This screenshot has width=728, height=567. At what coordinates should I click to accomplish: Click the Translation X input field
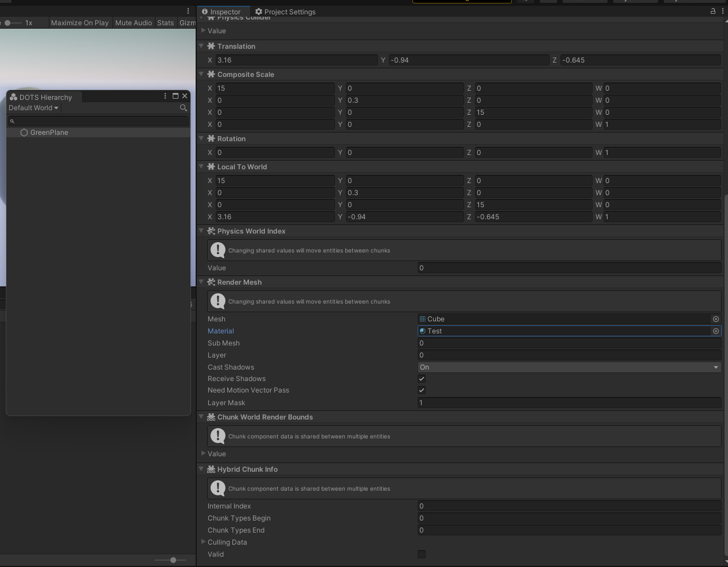[293, 60]
